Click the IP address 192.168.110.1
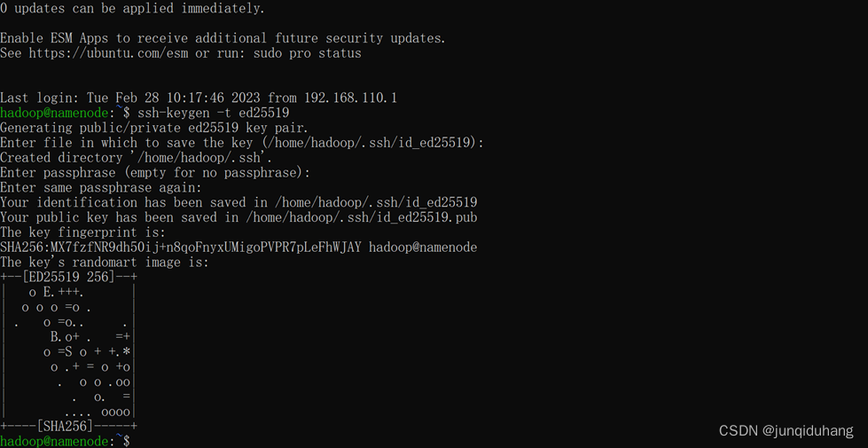 click(350, 98)
